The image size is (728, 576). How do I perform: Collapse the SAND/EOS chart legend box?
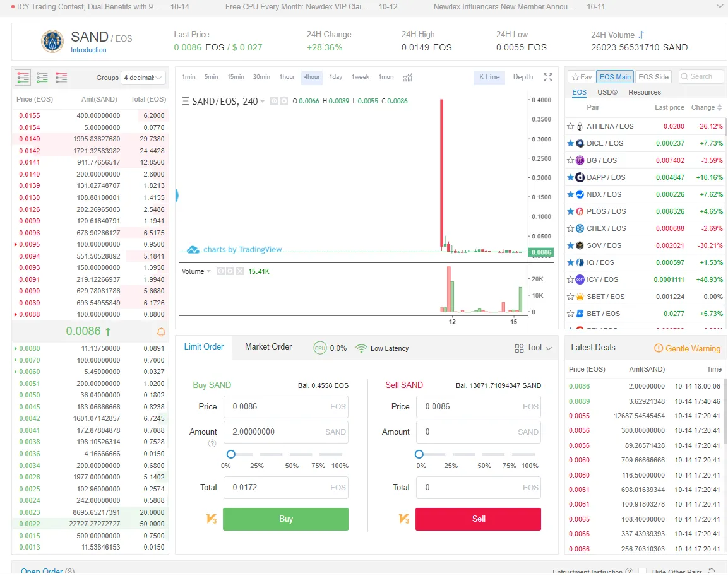pos(185,101)
